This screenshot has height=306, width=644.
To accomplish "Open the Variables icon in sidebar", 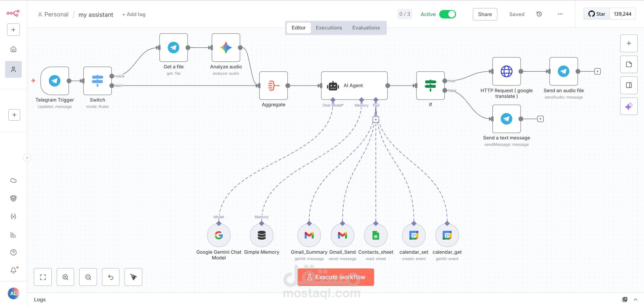I will 13,217.
